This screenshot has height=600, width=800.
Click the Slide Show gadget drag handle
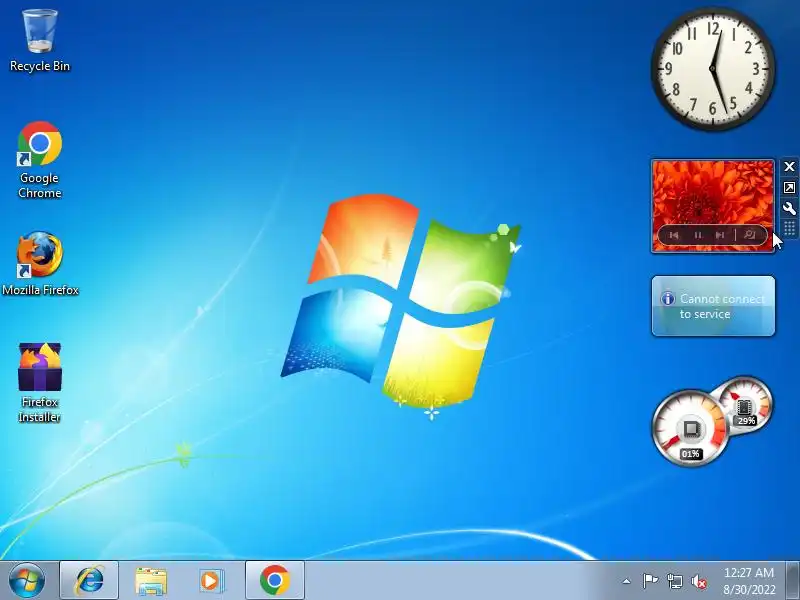click(x=789, y=228)
